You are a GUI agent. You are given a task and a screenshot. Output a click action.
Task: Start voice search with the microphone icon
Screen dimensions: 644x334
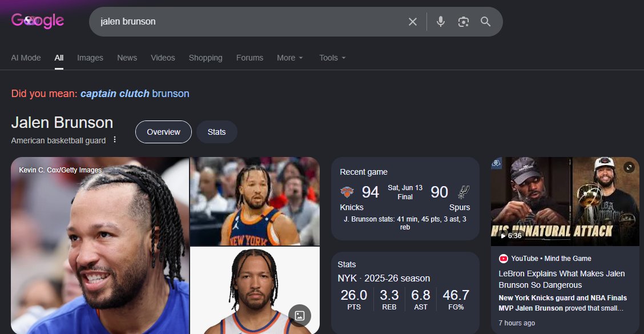(441, 21)
